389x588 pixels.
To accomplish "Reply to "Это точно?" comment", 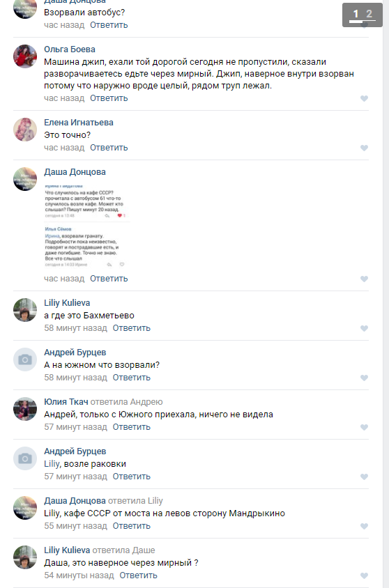I will coord(109,148).
